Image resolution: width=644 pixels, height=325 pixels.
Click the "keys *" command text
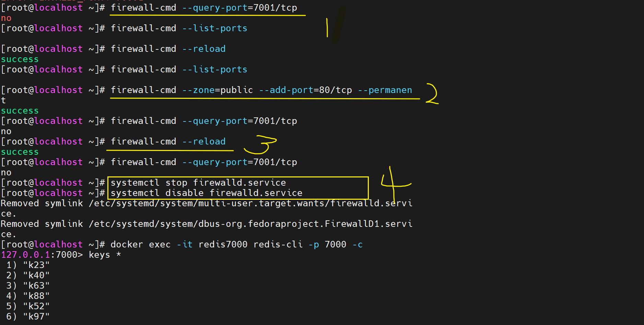click(x=105, y=255)
